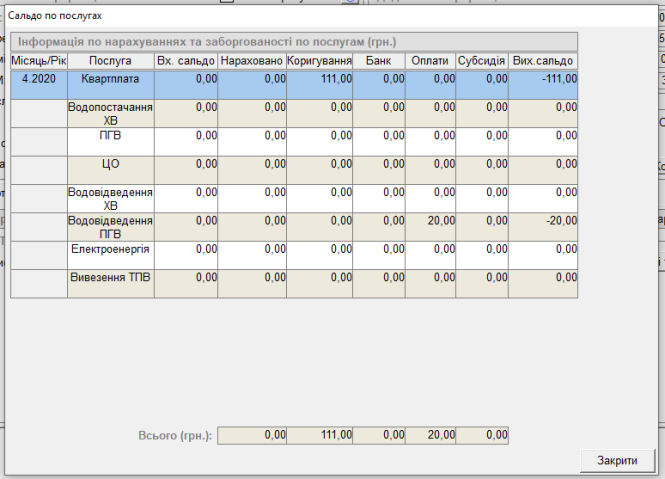
Task: Click the Коригування column header
Action: [320, 62]
